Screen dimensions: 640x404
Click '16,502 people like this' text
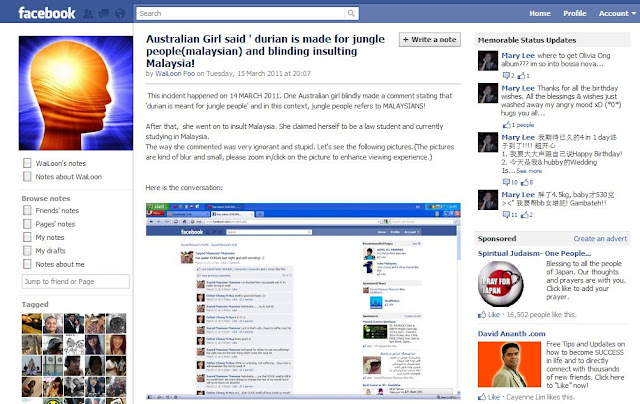[x=541, y=315]
